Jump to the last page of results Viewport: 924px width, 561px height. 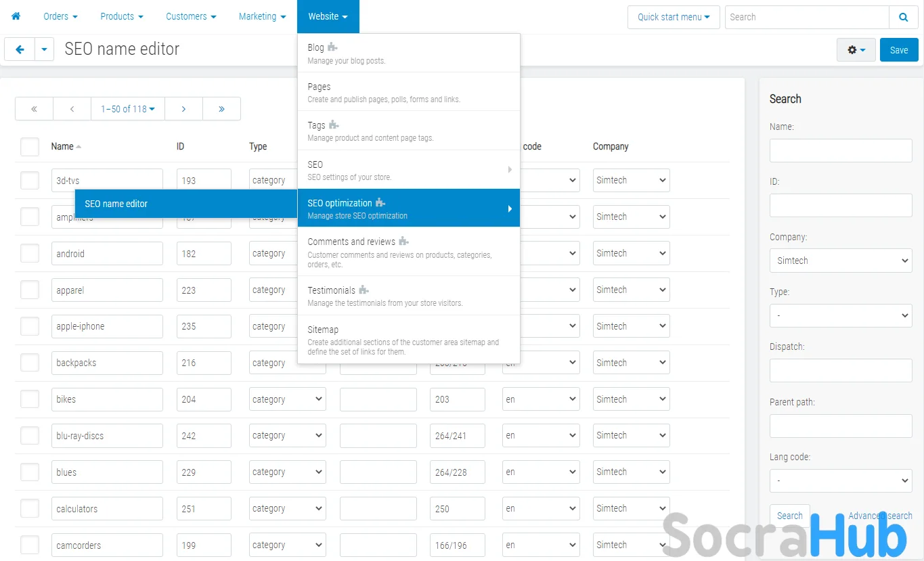(x=221, y=109)
